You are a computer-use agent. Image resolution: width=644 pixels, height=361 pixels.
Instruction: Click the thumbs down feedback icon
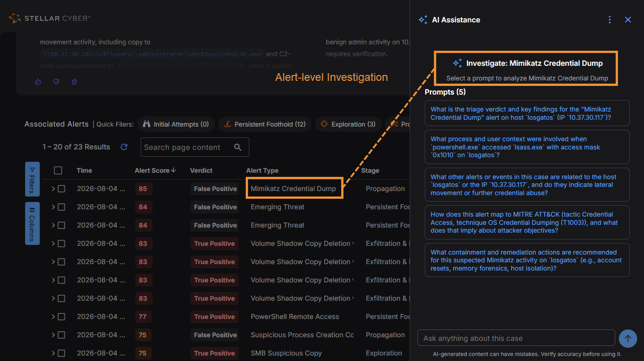[x=57, y=82]
